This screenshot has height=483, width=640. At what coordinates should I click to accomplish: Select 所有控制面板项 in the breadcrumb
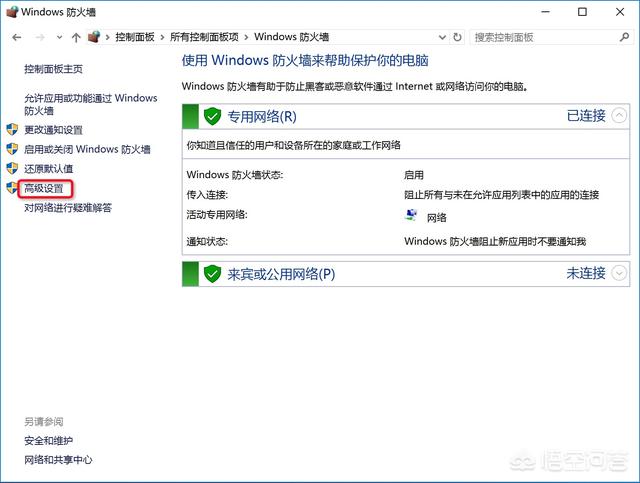tap(204, 37)
